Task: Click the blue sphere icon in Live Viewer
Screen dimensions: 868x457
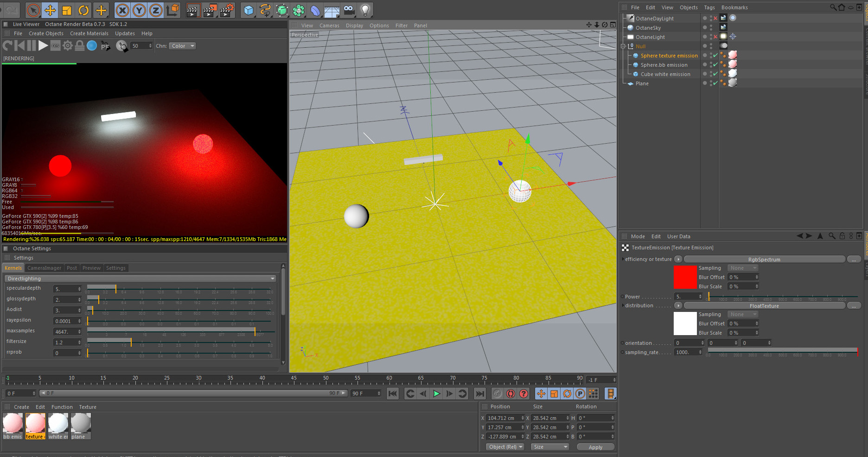Action: coord(92,45)
